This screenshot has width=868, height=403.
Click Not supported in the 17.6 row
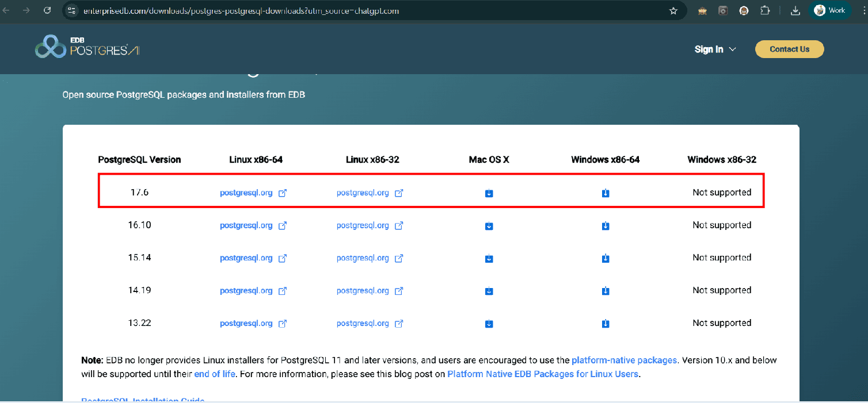[722, 193]
